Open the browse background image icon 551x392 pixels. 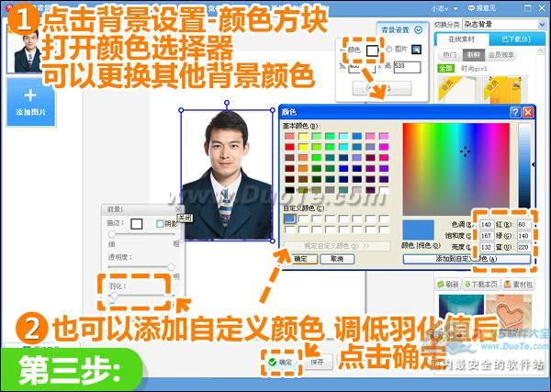(x=416, y=50)
